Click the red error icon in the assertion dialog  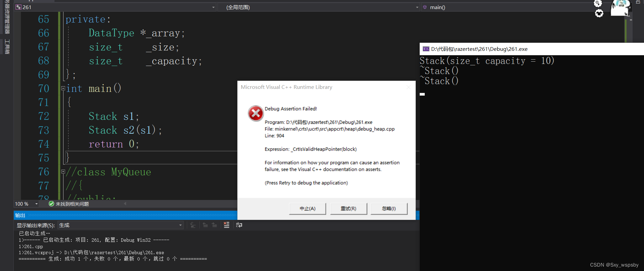256,113
